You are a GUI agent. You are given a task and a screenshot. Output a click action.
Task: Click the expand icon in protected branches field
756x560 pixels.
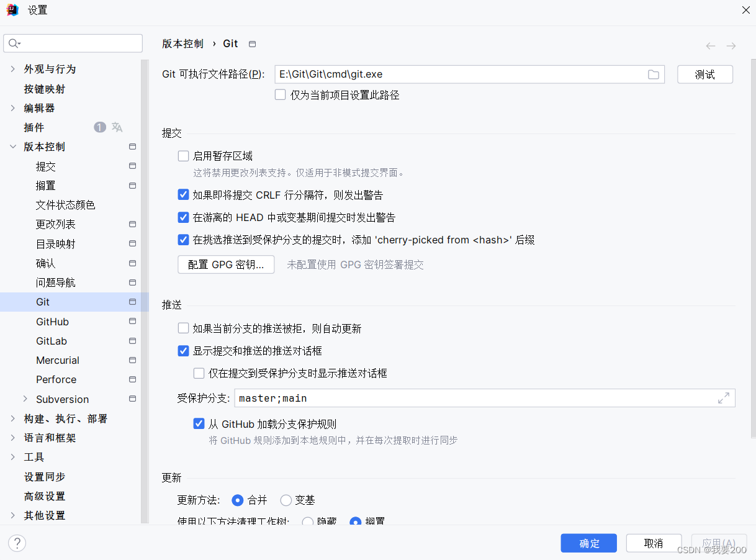pyautogui.click(x=724, y=398)
